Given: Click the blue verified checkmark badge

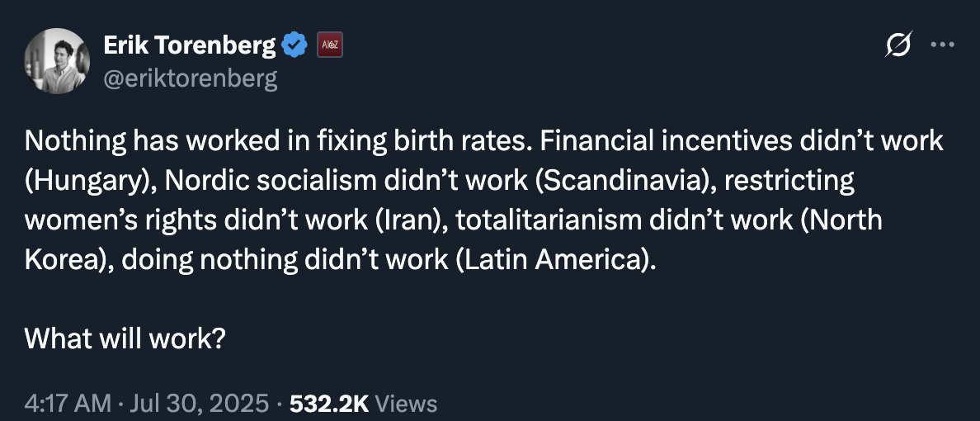Looking at the screenshot, I should (x=295, y=45).
